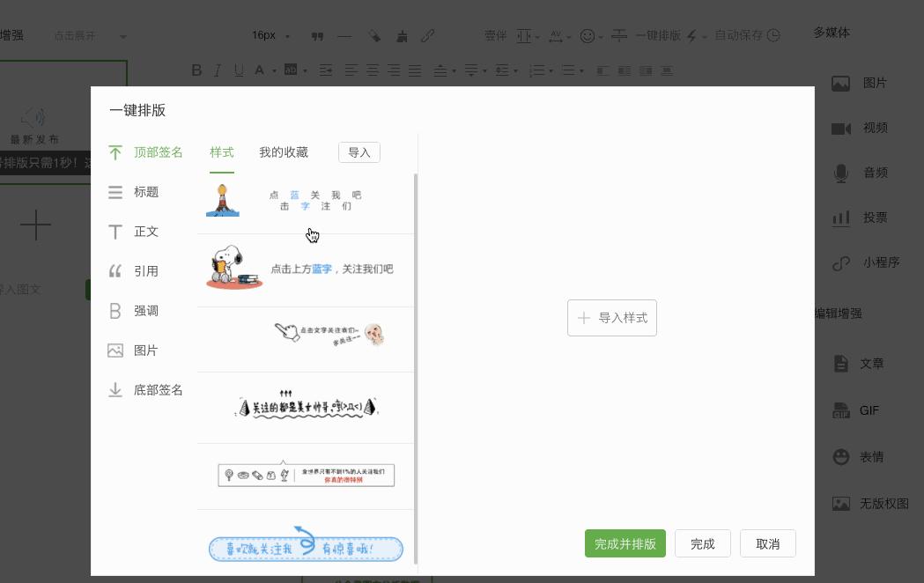Choose the 关注的都是美女帅哥 handwritten style
Screen dimensions: 924x583
306,406
